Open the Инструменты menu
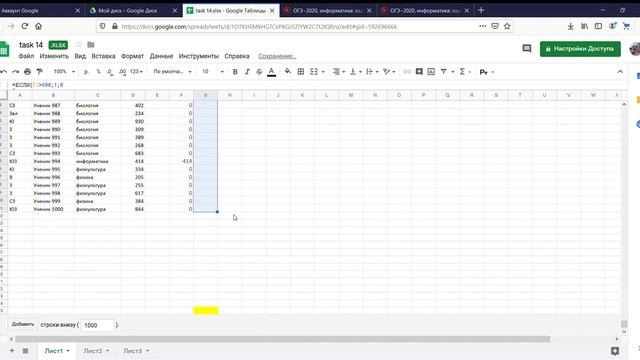Viewport: 640px width, 360px height. tap(199, 56)
